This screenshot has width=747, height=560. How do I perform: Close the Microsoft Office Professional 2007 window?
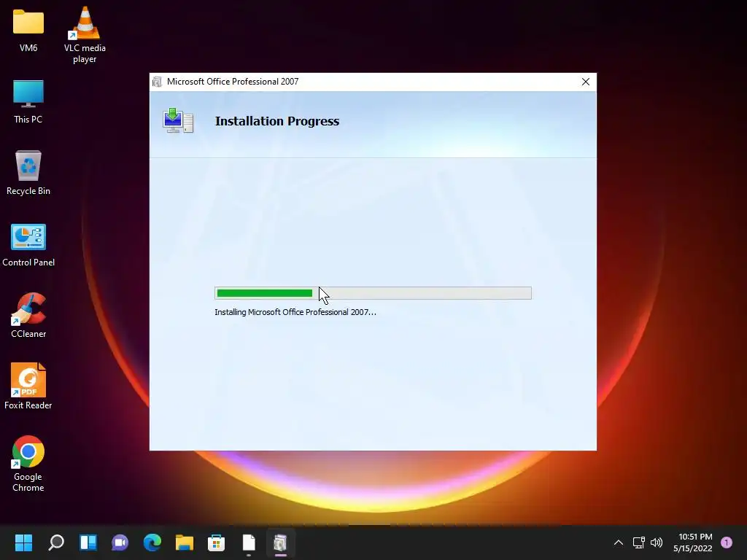click(586, 82)
